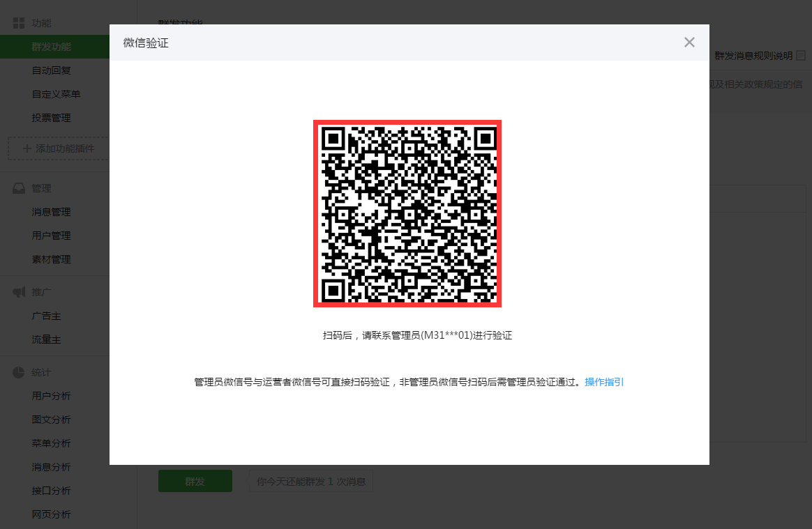Open 素材管理
This screenshot has height=529, width=812.
pos(52,259)
